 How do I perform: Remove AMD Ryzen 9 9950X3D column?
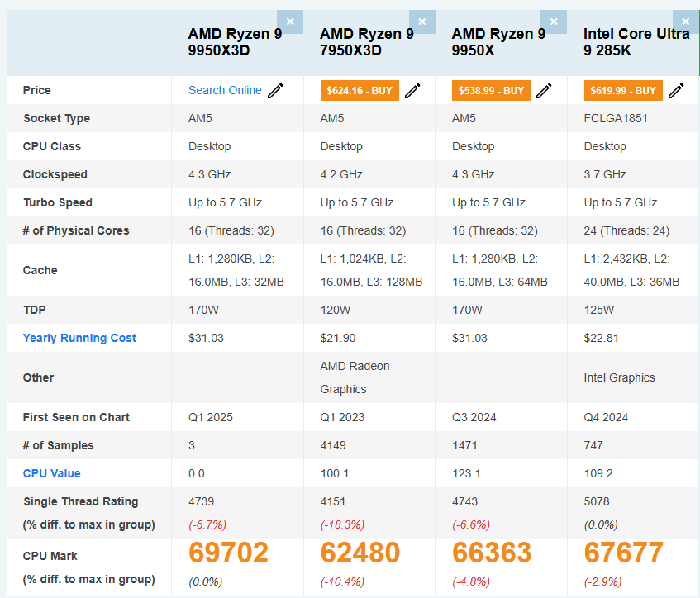(290, 21)
